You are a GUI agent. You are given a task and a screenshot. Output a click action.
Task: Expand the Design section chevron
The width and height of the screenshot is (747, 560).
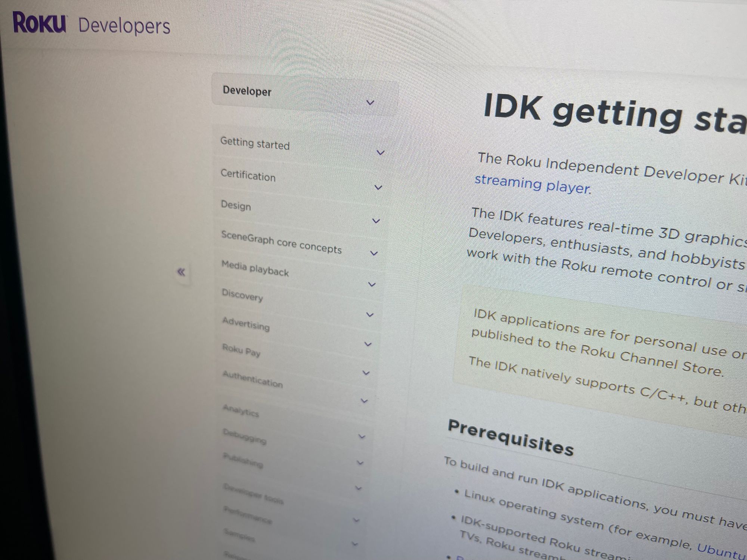click(x=376, y=221)
